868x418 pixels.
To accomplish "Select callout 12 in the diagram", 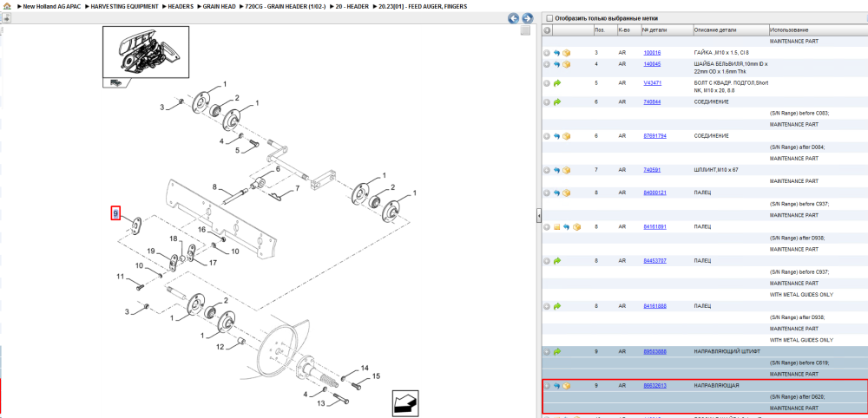I will pos(220,347).
